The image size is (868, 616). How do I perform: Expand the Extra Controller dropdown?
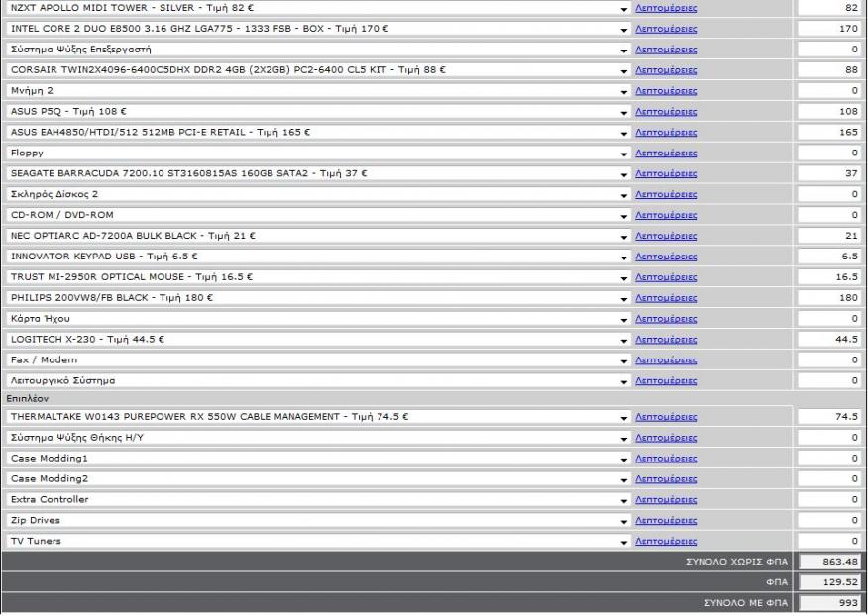tap(317, 500)
